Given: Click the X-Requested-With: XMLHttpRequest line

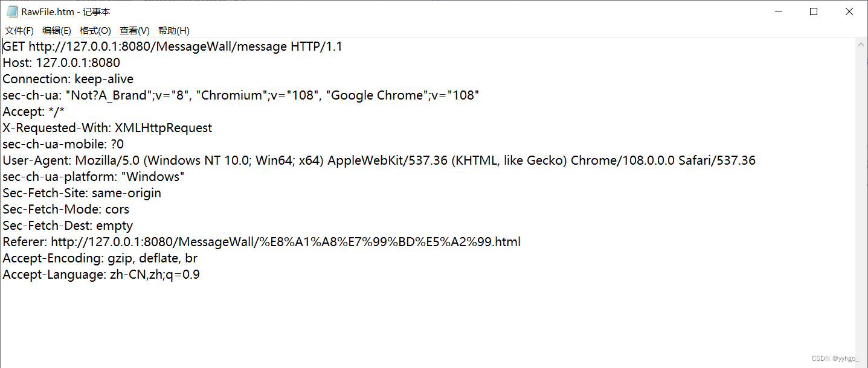Looking at the screenshot, I should tap(108, 128).
